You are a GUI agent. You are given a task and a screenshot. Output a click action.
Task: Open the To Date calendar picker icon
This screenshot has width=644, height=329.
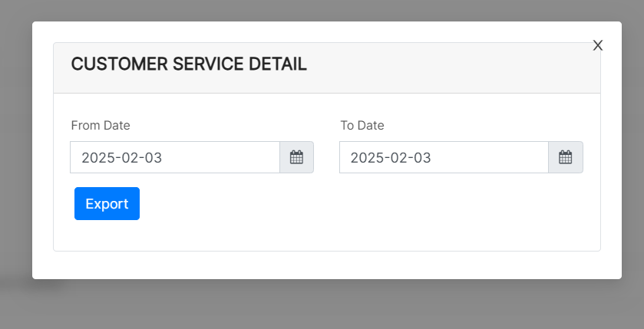pos(565,157)
